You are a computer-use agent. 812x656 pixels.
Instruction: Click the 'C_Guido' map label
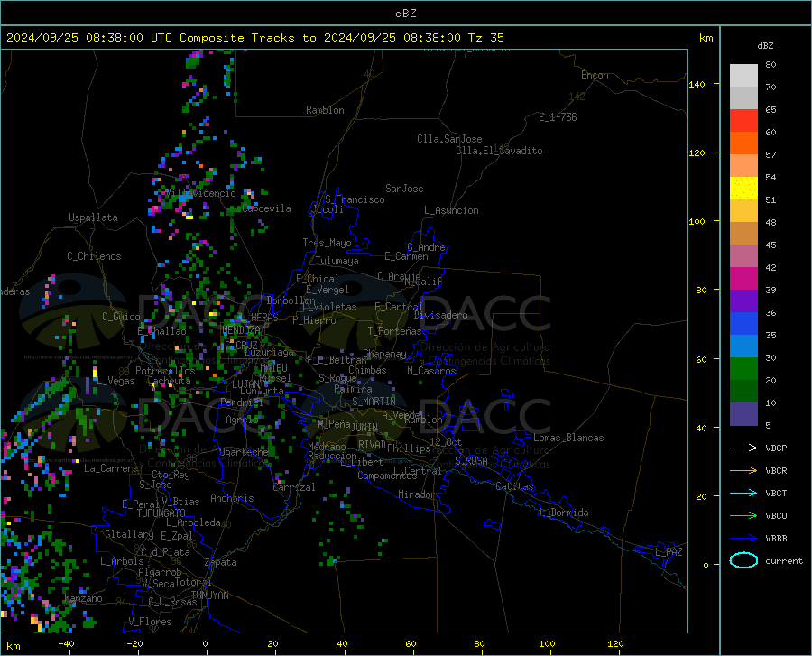click(121, 317)
